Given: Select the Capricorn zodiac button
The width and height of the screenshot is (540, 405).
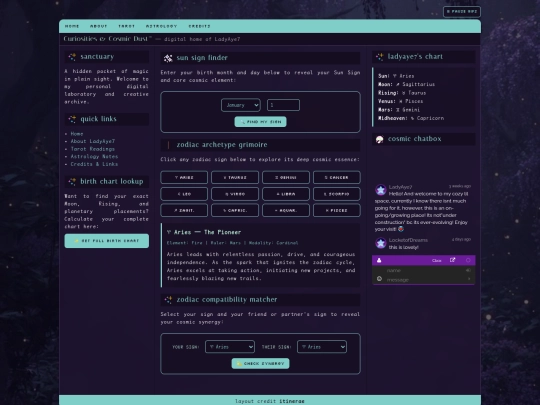Looking at the screenshot, I should 235,210.
